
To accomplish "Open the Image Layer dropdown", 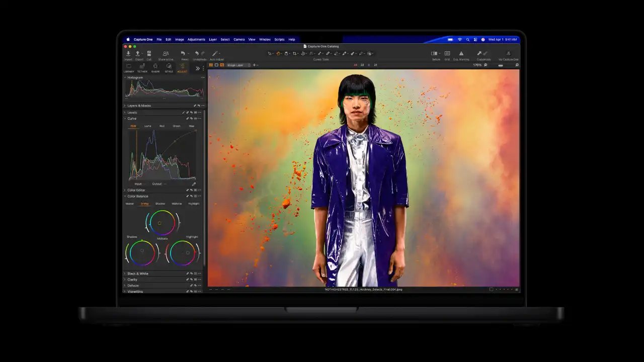I will (x=238, y=65).
